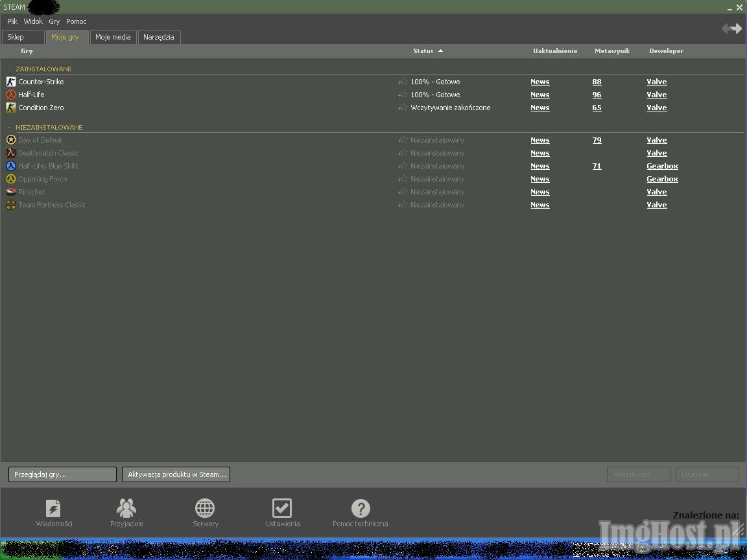
Task: Open Metascore 88 for Counter-Strike
Action: [597, 82]
